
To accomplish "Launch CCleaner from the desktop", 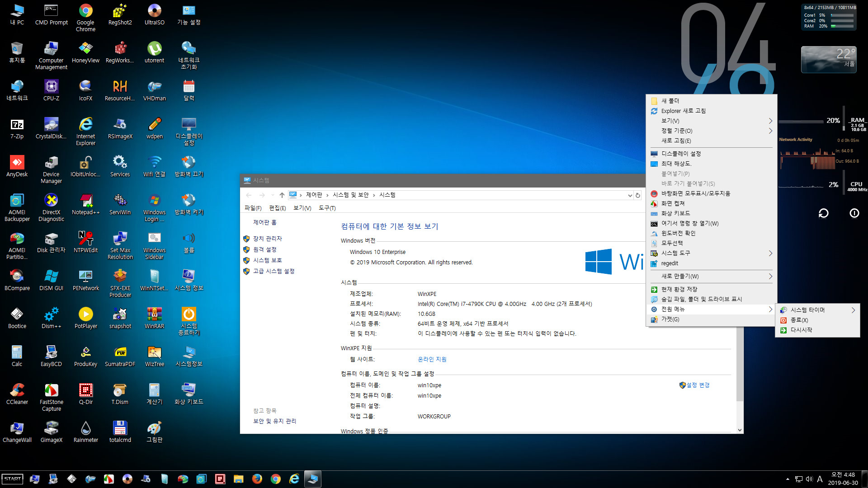I will click(x=17, y=394).
